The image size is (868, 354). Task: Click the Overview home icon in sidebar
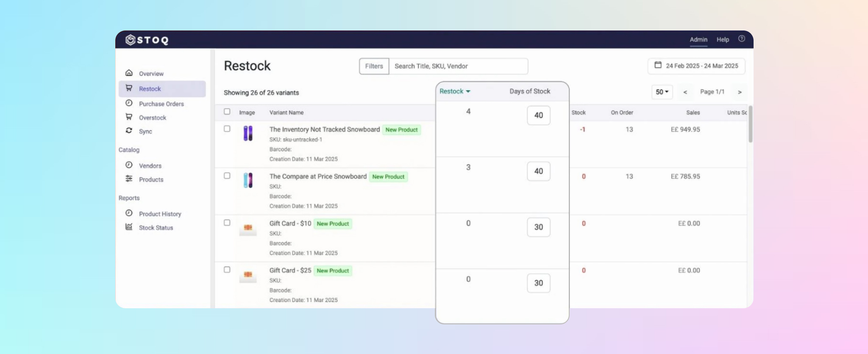pos(129,73)
